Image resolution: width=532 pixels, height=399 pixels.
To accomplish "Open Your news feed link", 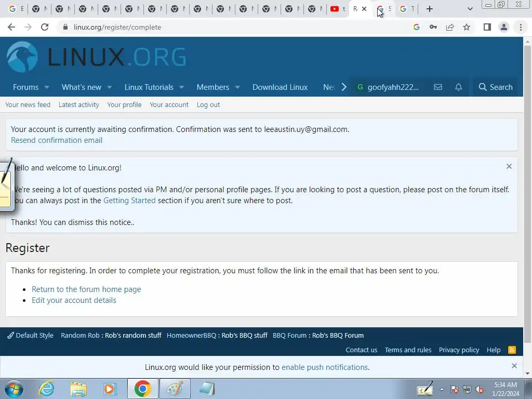I will click(28, 105).
